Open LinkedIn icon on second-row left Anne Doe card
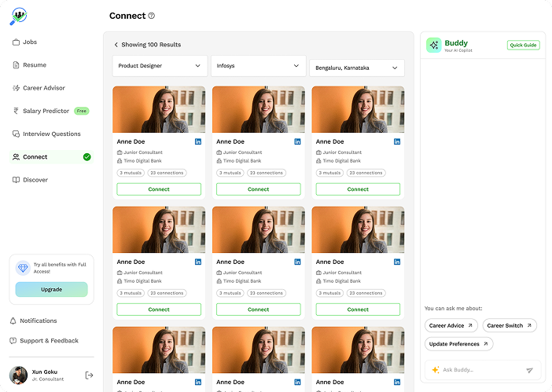The image size is (552, 392). pyautogui.click(x=198, y=262)
